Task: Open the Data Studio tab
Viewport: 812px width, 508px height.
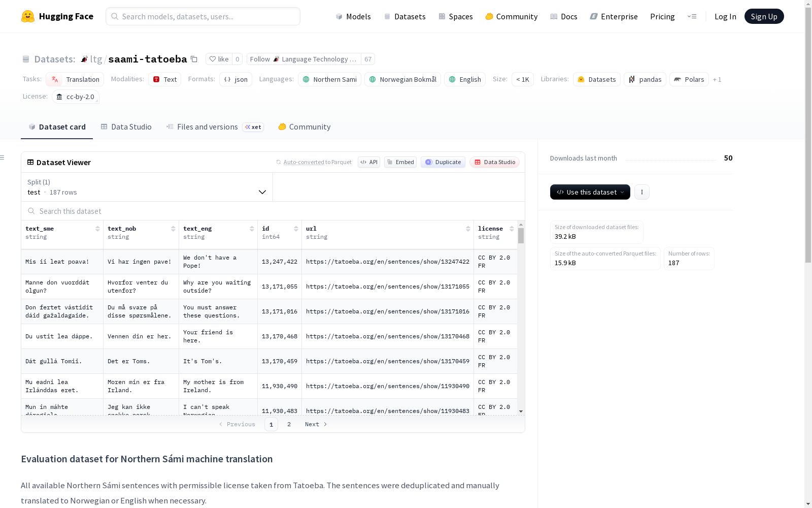Action: point(126,127)
